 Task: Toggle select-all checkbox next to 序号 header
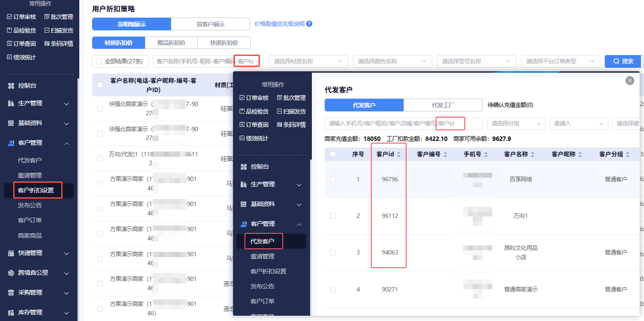coord(333,154)
